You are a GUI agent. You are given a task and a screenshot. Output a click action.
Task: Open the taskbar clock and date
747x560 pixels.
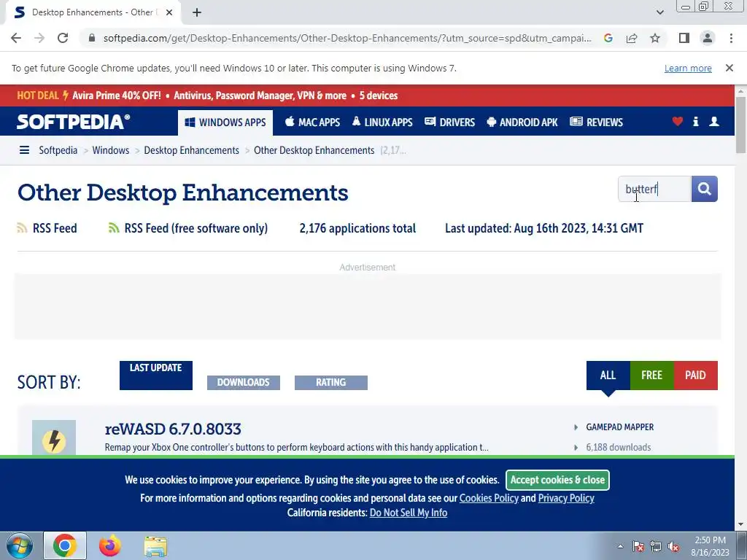[x=710, y=546]
